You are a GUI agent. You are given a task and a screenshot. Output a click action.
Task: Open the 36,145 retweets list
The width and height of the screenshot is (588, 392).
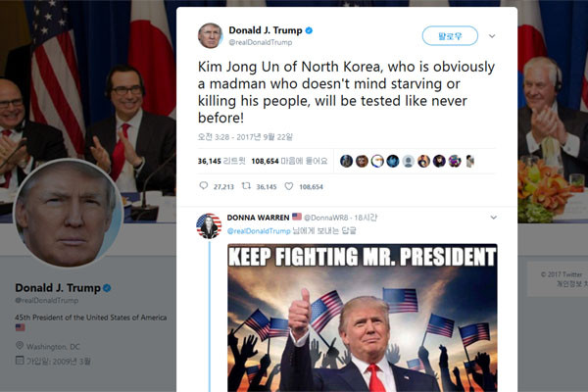click(x=221, y=161)
